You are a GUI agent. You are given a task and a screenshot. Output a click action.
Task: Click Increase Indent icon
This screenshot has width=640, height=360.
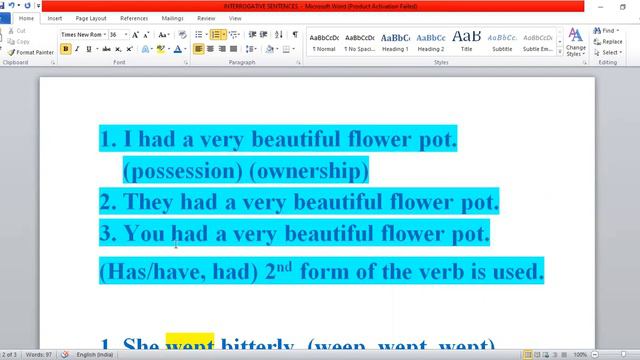pos(264,35)
